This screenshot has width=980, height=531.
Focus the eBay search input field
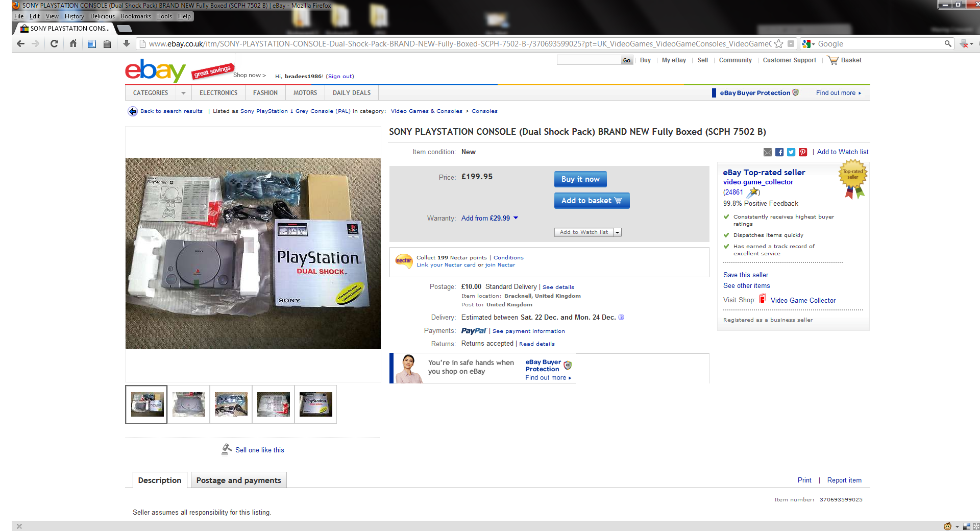pyautogui.click(x=589, y=60)
